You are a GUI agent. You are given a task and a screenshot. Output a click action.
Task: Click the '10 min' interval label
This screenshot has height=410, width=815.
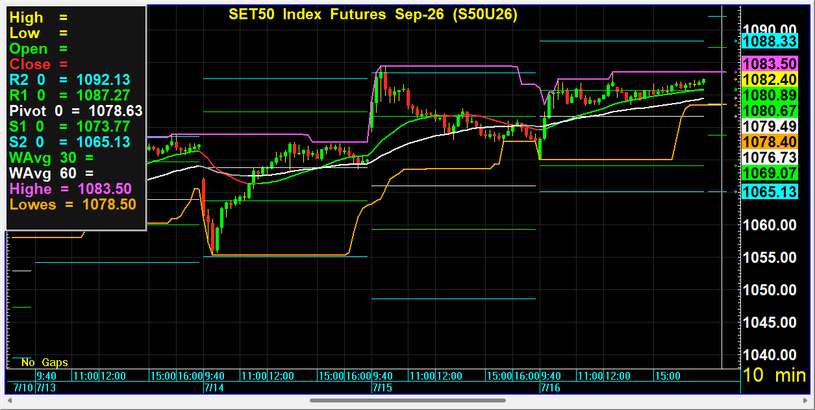pyautogui.click(x=774, y=375)
